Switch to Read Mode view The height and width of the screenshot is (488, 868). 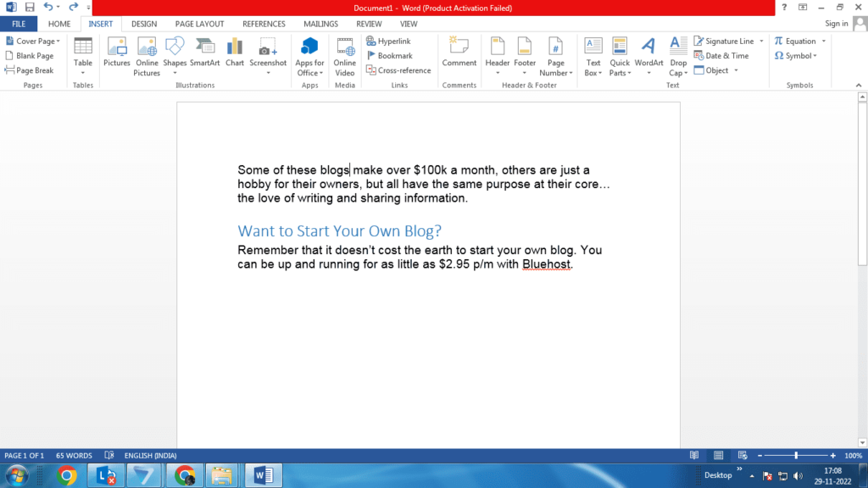pyautogui.click(x=694, y=455)
